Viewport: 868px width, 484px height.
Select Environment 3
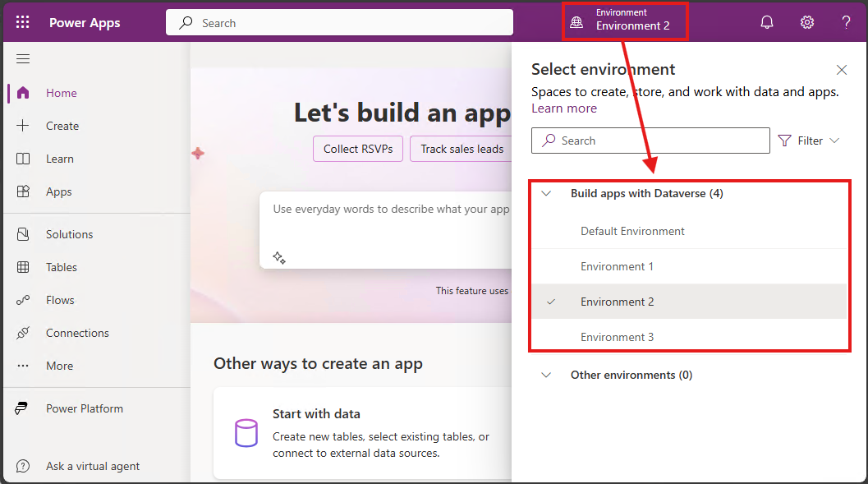click(x=689, y=337)
